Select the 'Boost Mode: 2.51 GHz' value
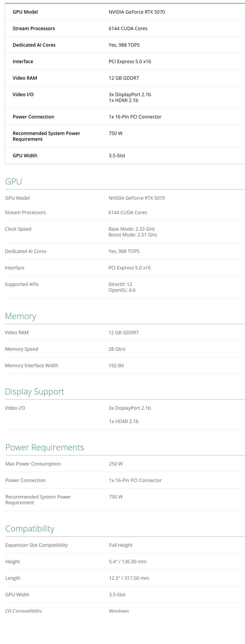245x644 pixels. (x=133, y=235)
